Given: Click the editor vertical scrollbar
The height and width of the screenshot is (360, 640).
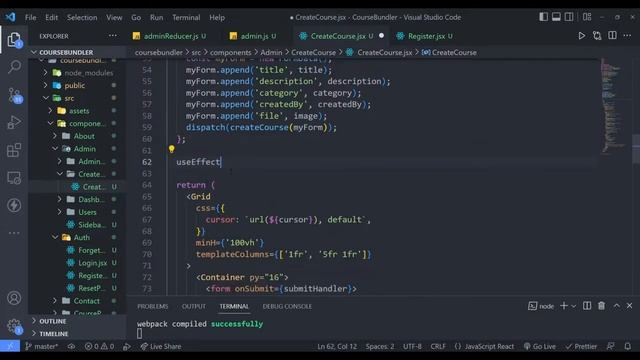Looking at the screenshot, I should click(x=636, y=149).
